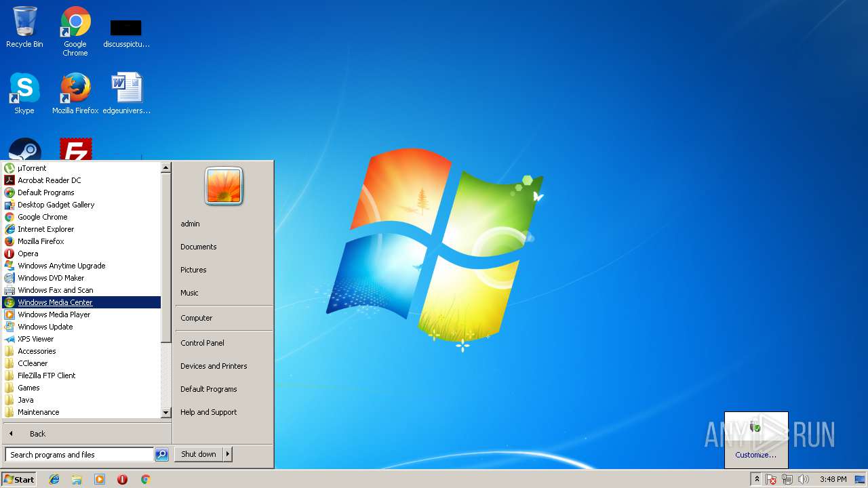This screenshot has width=868, height=488.
Task: Launch Windows Media Center
Action: pyautogui.click(x=81, y=302)
